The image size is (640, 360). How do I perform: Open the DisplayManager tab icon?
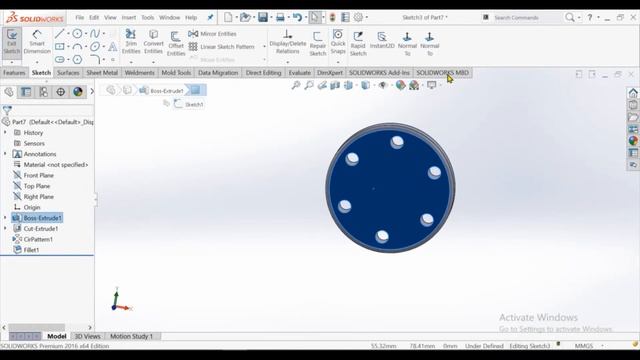(x=78, y=92)
